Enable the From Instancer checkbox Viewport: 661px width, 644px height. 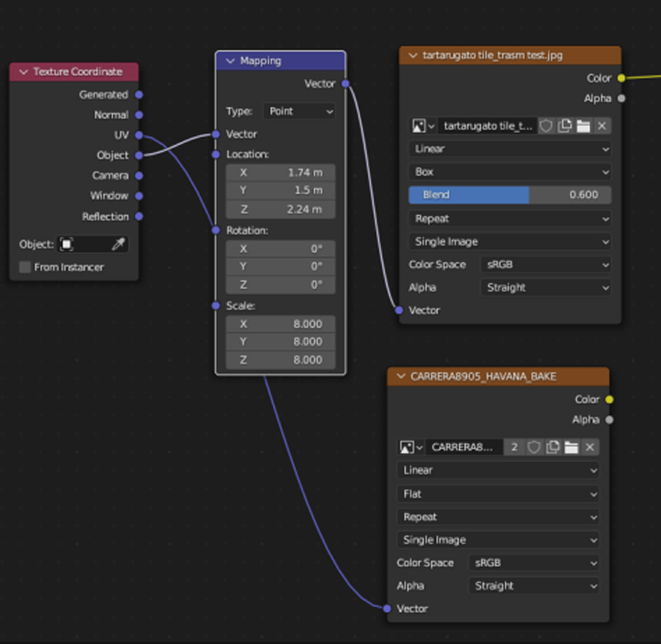click(x=24, y=267)
